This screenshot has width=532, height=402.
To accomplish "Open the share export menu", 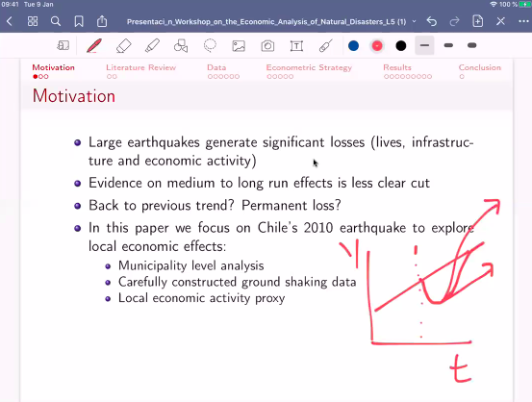I will pyautogui.click(x=102, y=21).
